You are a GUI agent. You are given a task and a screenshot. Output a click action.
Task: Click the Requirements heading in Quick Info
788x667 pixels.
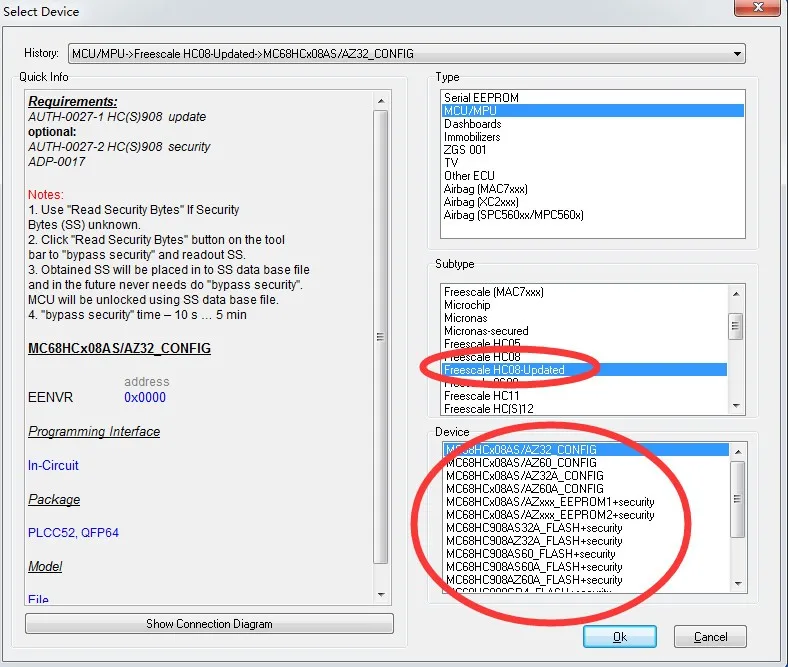pos(72,102)
